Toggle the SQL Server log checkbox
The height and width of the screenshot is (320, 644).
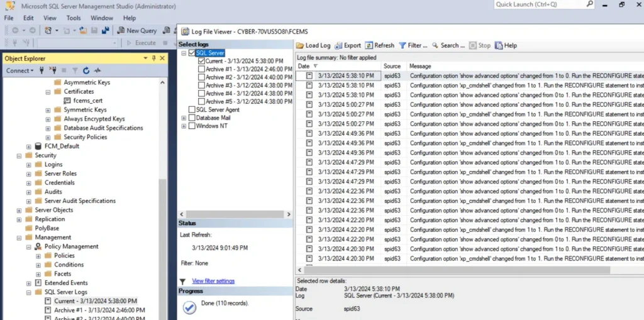(x=192, y=53)
